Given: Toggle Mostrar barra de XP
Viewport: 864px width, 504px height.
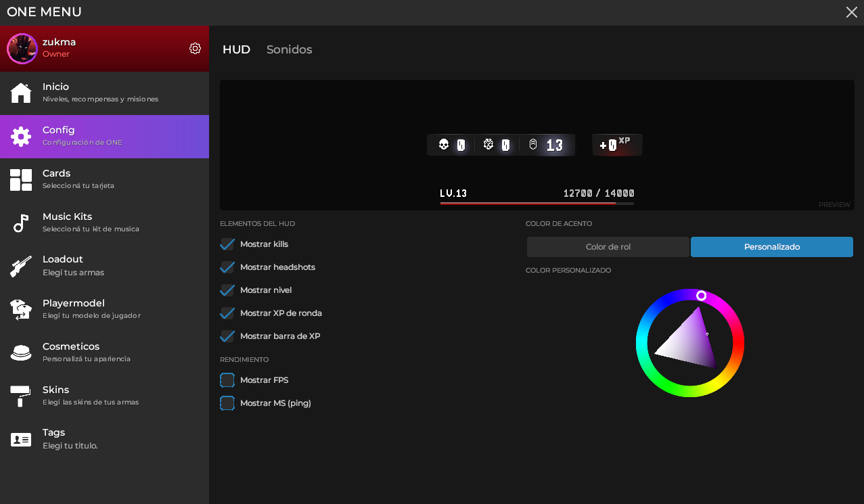Looking at the screenshot, I should point(227,336).
